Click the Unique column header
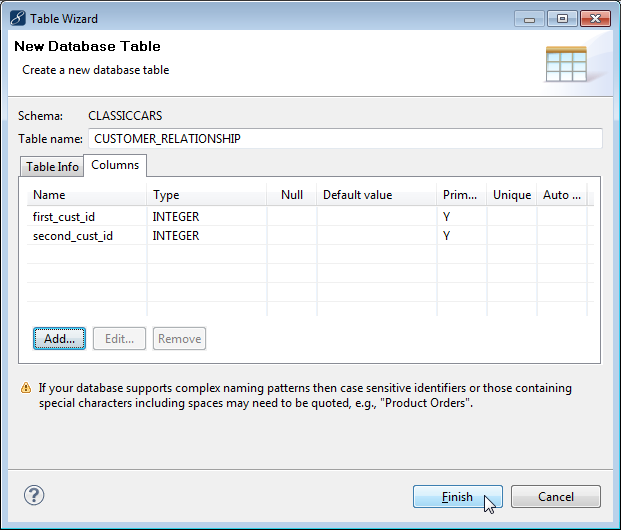Image resolution: width=621 pixels, height=530 pixels. pyautogui.click(x=511, y=195)
